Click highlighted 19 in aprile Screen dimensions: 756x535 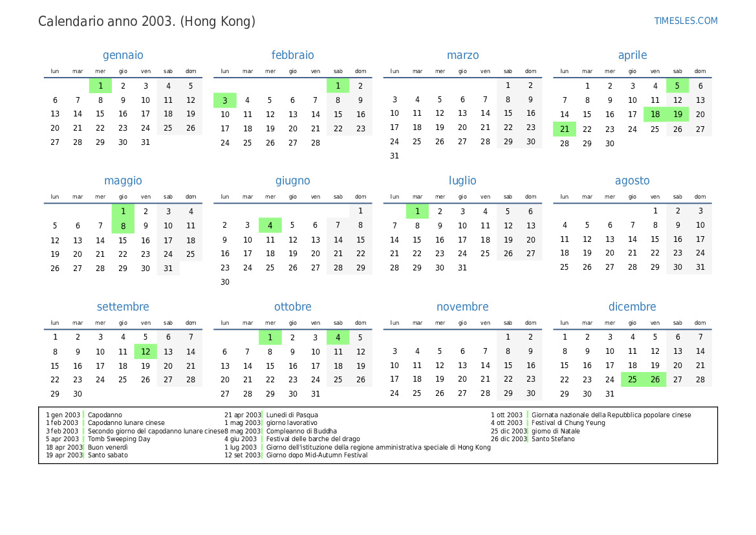677,115
